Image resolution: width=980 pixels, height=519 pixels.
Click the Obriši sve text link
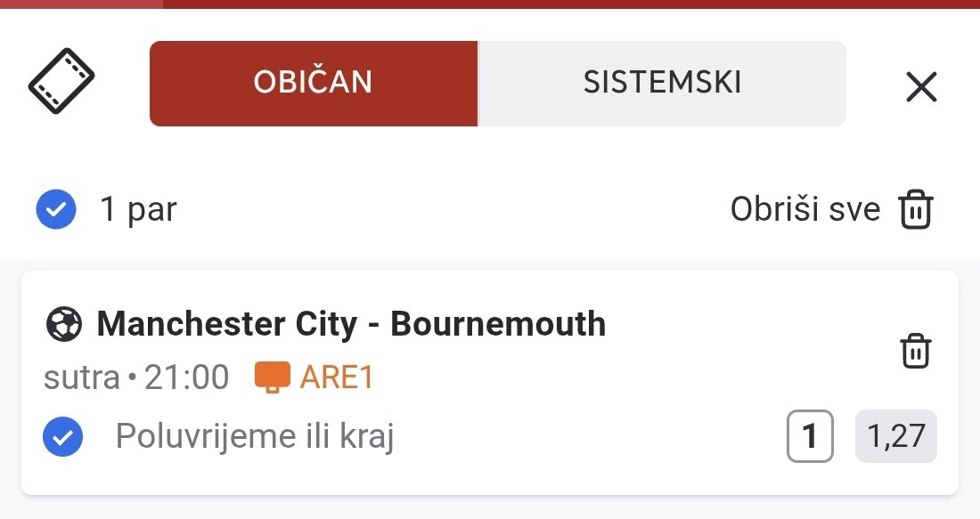point(805,208)
